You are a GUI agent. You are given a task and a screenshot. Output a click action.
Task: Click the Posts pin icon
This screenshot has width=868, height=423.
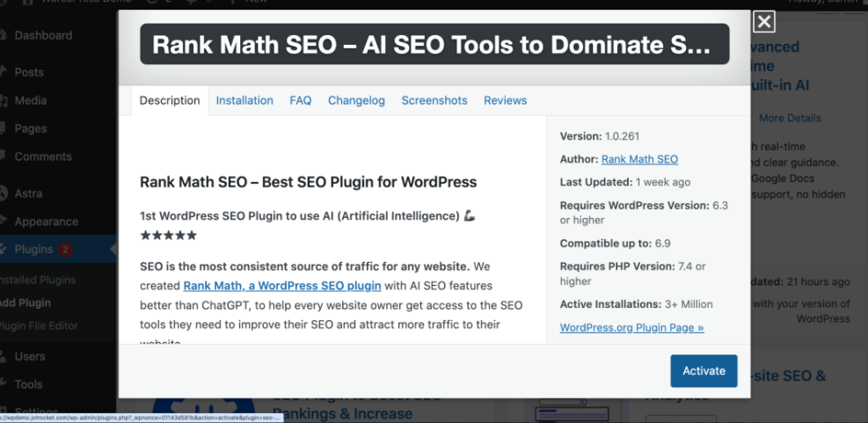pos(4,72)
